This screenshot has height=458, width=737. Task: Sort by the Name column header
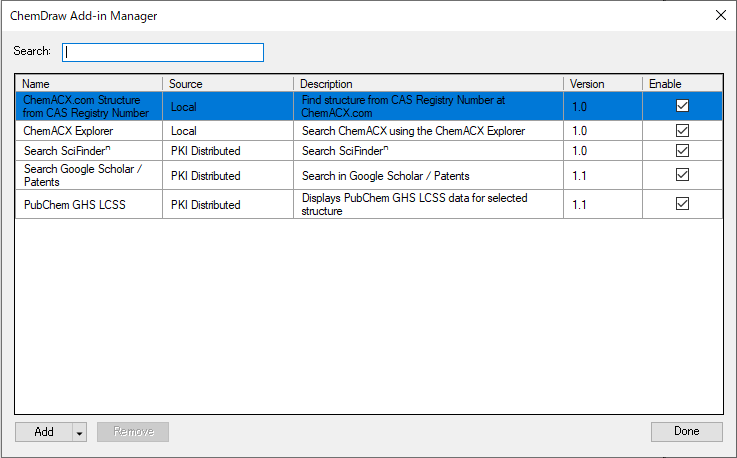[x=89, y=84]
